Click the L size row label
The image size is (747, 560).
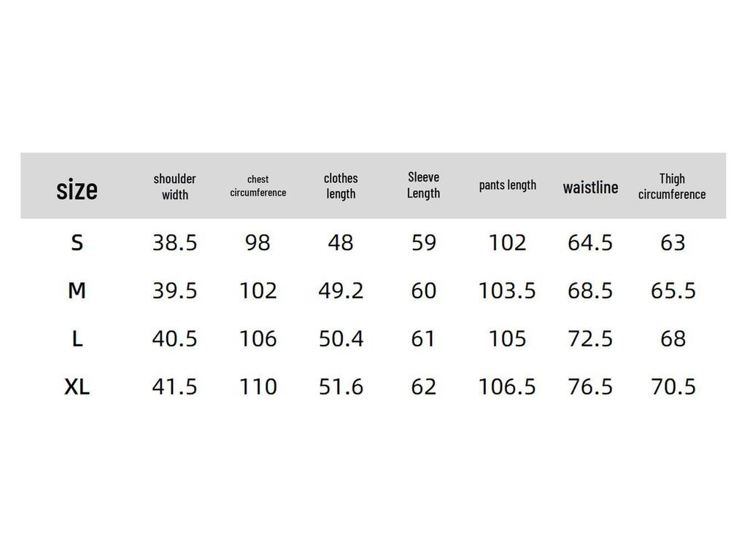77,339
